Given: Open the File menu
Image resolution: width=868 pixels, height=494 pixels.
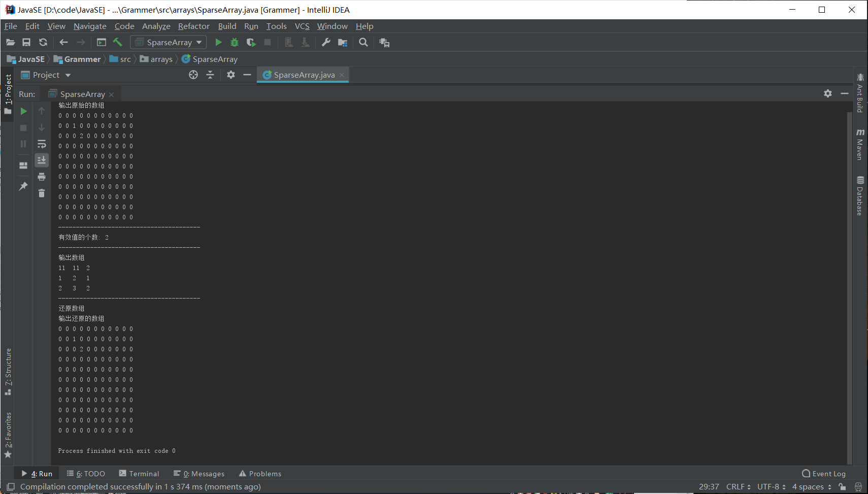Looking at the screenshot, I should (11, 26).
